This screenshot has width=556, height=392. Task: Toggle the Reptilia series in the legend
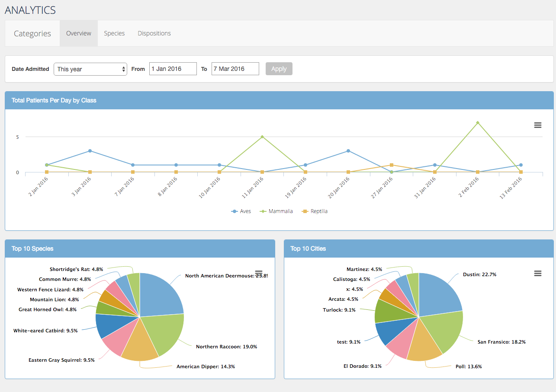coord(315,211)
